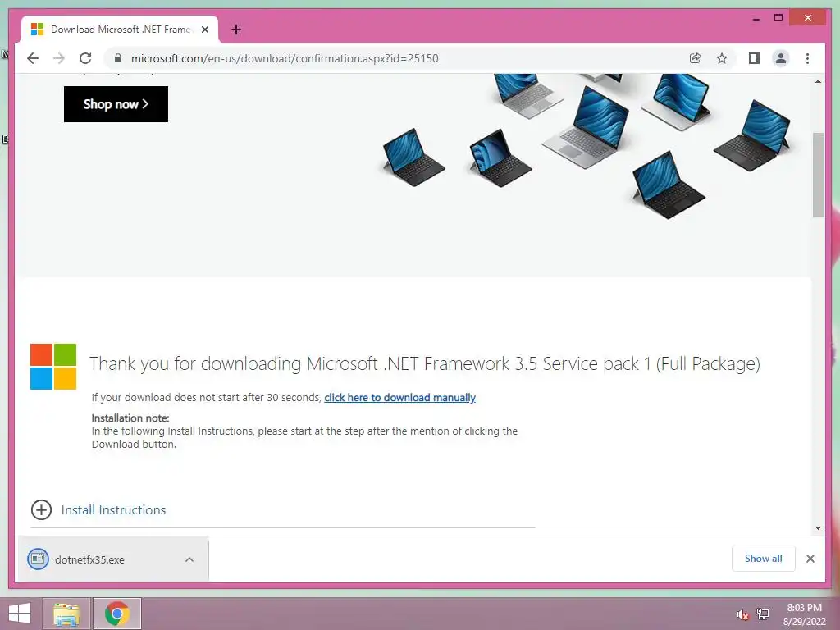The image size is (840, 630).
Task: Go back to the previous page
Action: pyautogui.click(x=33, y=58)
